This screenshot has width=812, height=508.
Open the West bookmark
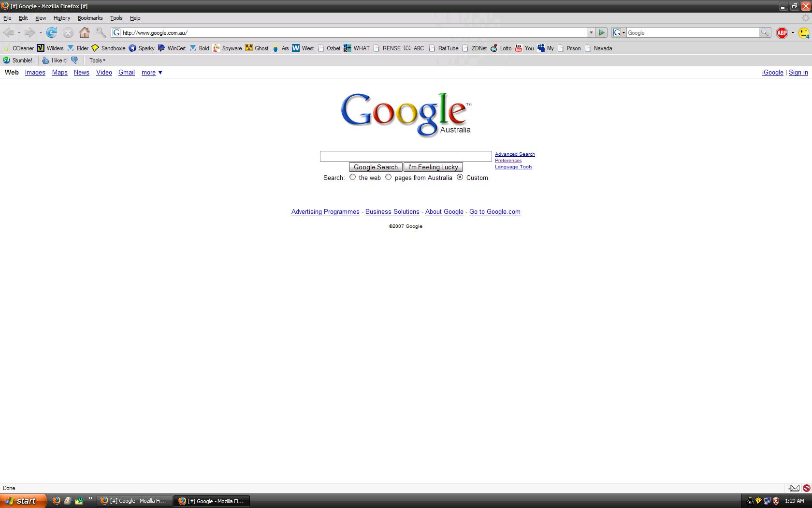coord(303,48)
